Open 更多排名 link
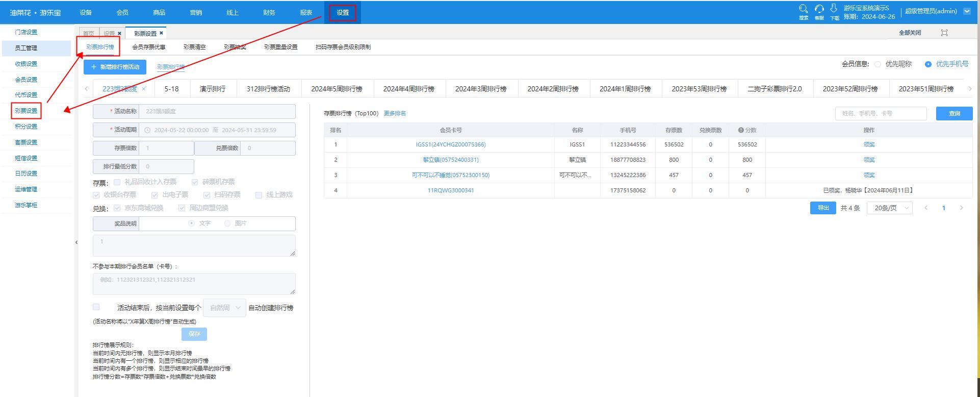The width and height of the screenshot is (980, 397). 395,113
